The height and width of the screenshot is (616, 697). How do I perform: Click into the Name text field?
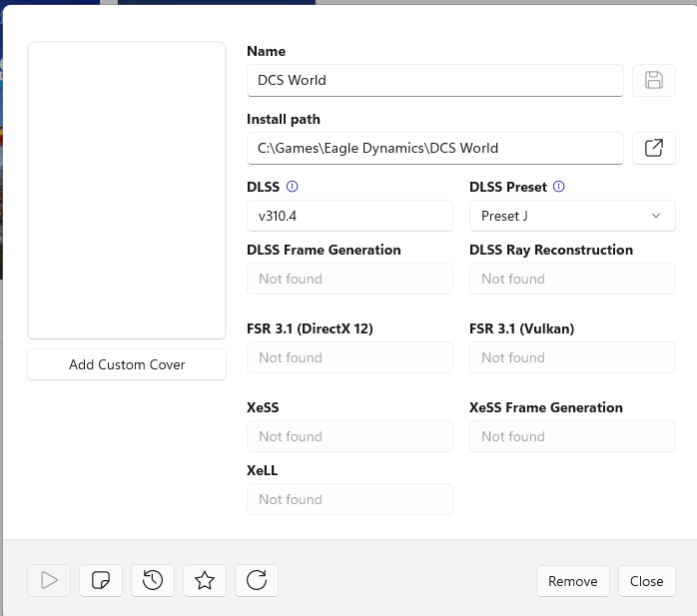[435, 80]
